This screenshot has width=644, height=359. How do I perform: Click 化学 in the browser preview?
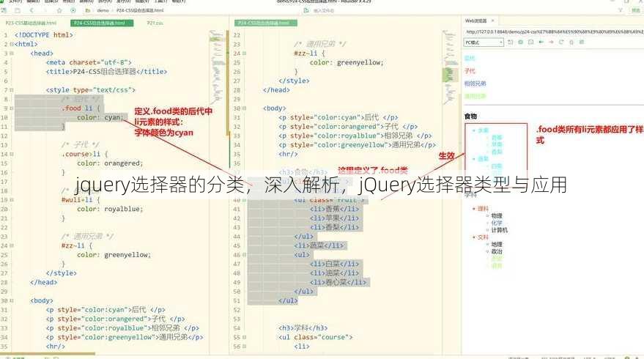pyautogui.click(x=497, y=223)
